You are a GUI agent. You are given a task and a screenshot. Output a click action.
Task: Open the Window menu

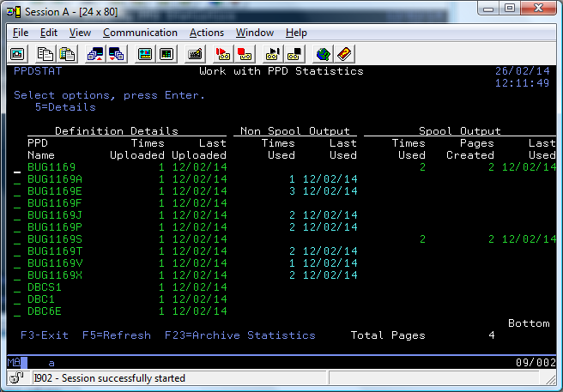(254, 33)
